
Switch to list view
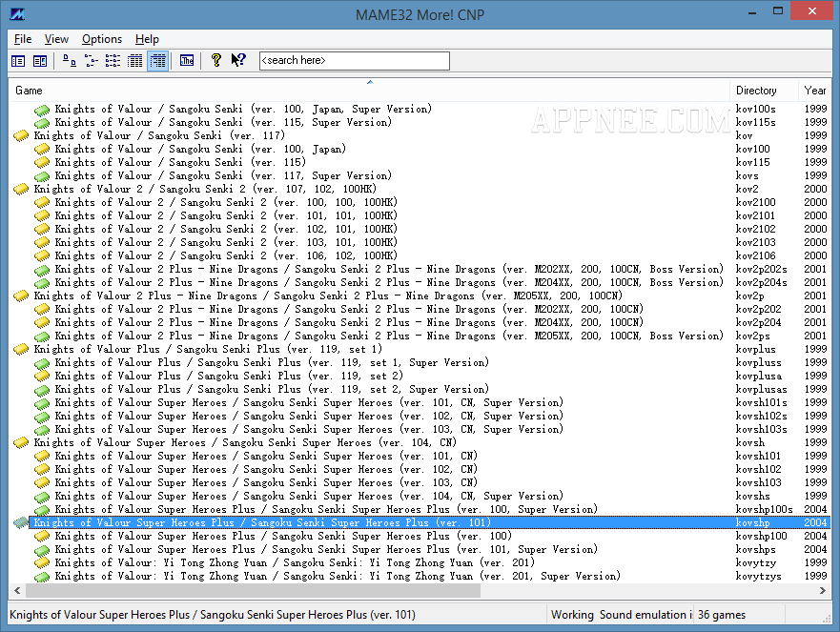coord(113,61)
